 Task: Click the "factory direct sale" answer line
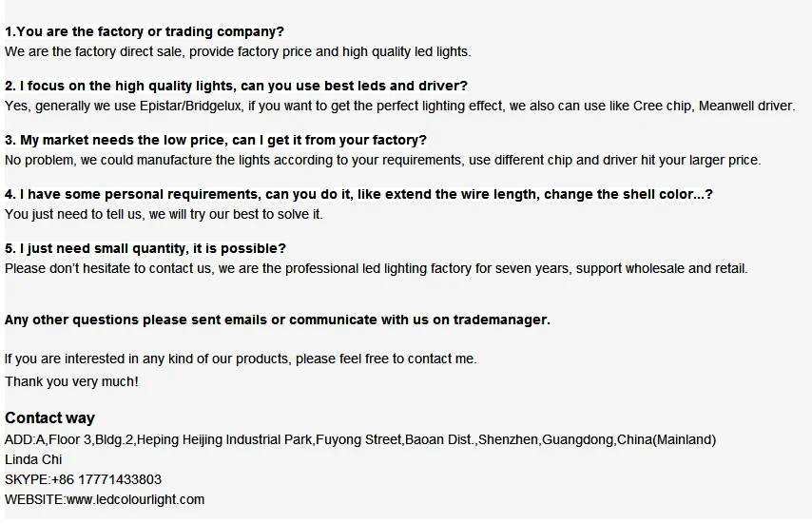coord(238,51)
